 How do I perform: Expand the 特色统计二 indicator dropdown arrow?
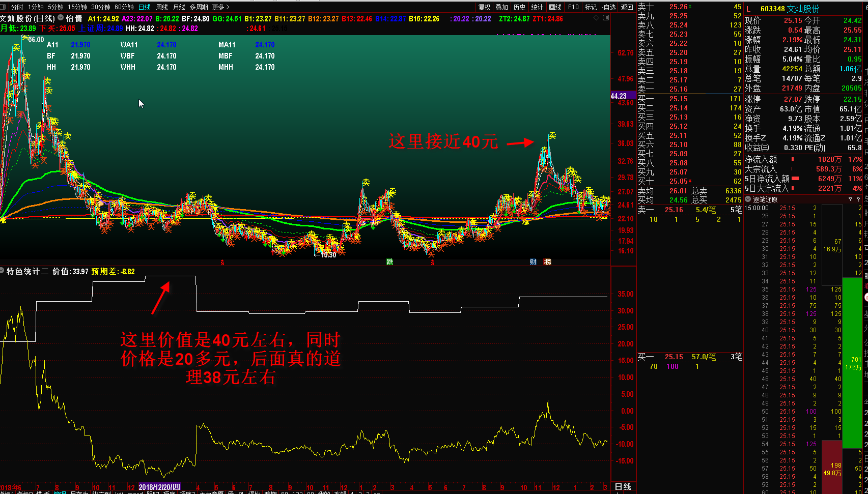(2, 271)
